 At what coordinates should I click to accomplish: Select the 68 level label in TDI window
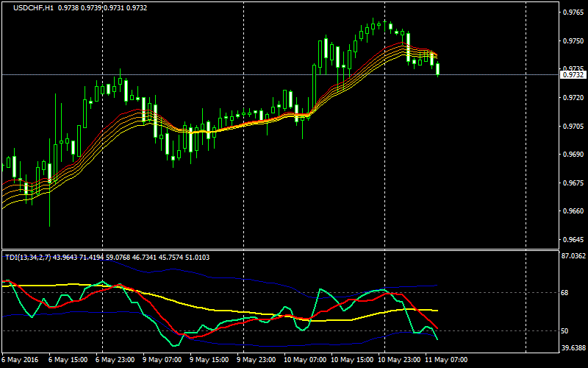pos(565,292)
